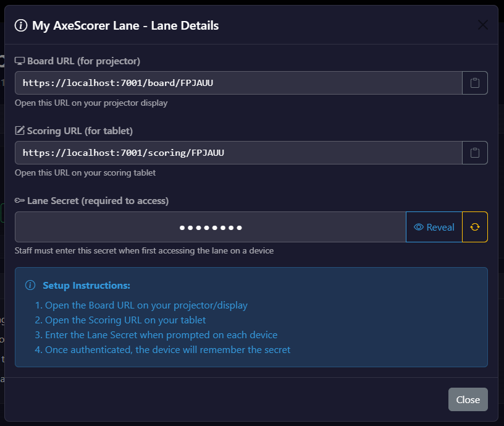Click the Setup Instructions heading

tap(86, 285)
